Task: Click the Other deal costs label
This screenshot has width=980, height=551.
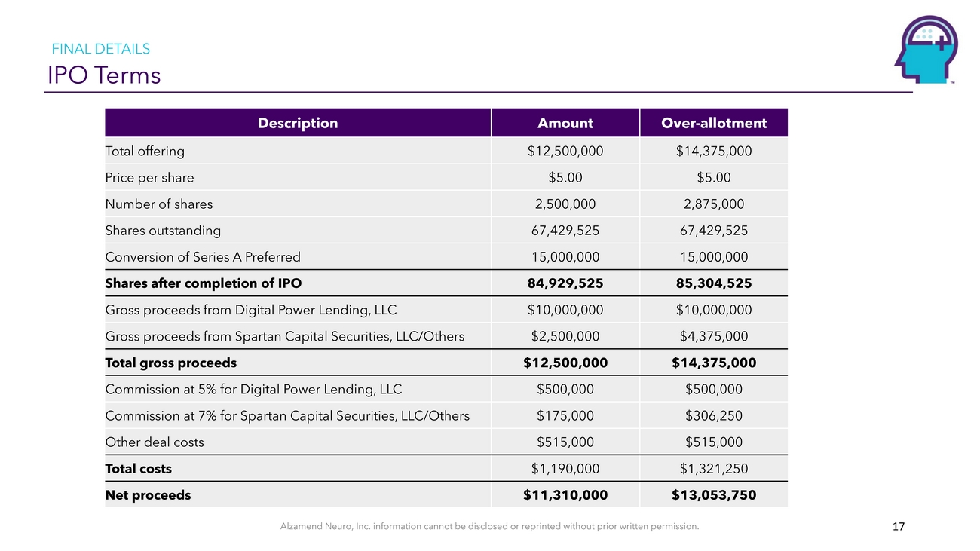Action: point(155,442)
